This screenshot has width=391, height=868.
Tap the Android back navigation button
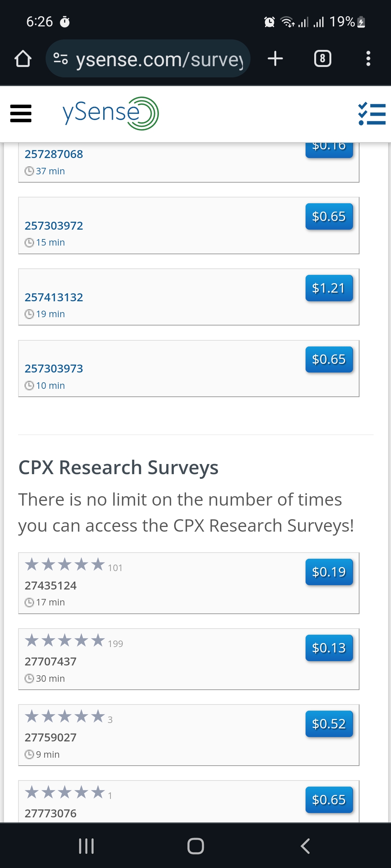[x=305, y=846]
